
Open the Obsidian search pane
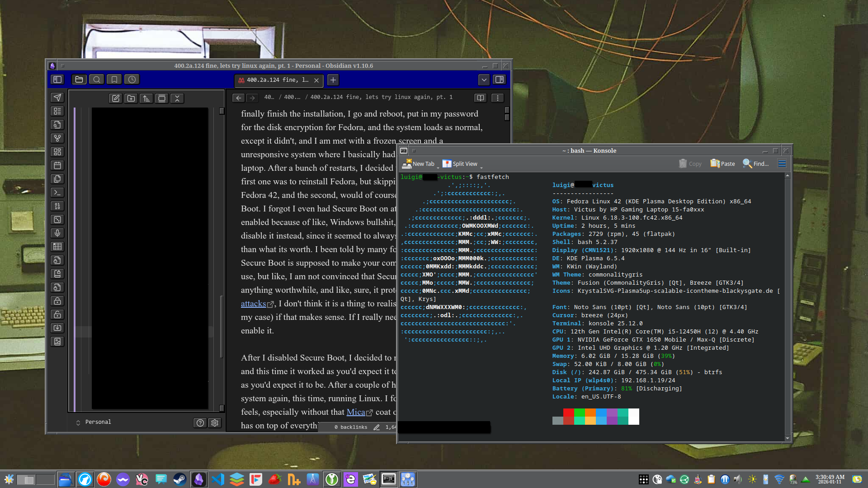point(97,80)
